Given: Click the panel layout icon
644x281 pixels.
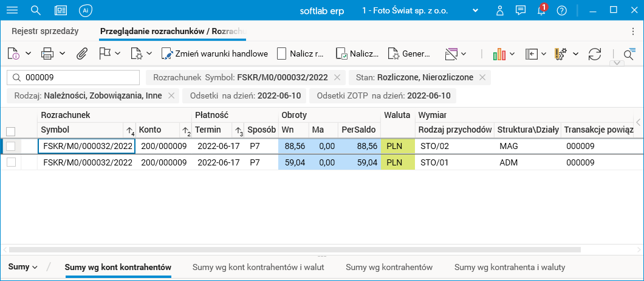Looking at the screenshot, I should click(532, 54).
